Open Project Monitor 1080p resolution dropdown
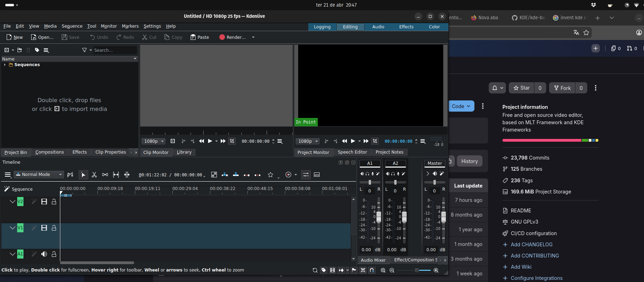Viewport: 644px width, 282px height. click(x=307, y=141)
